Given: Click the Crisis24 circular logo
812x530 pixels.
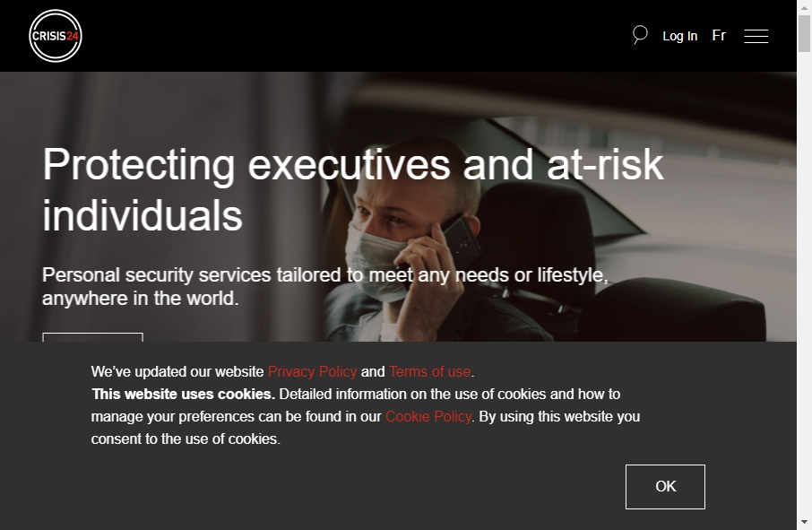Looking at the screenshot, I should pos(56,36).
